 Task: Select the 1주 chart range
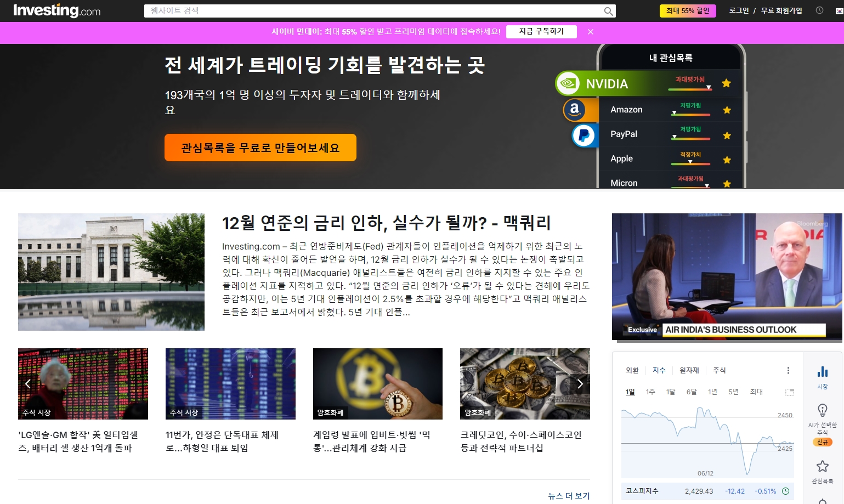[650, 392]
